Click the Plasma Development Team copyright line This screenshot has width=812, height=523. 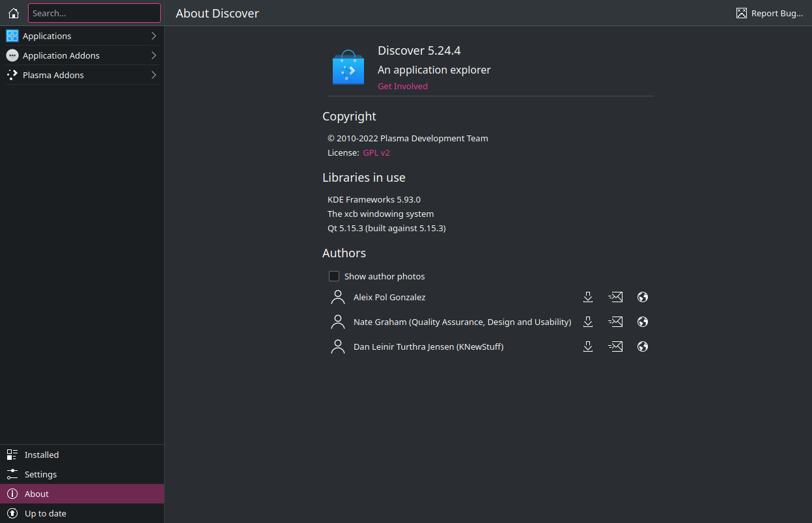coord(408,138)
